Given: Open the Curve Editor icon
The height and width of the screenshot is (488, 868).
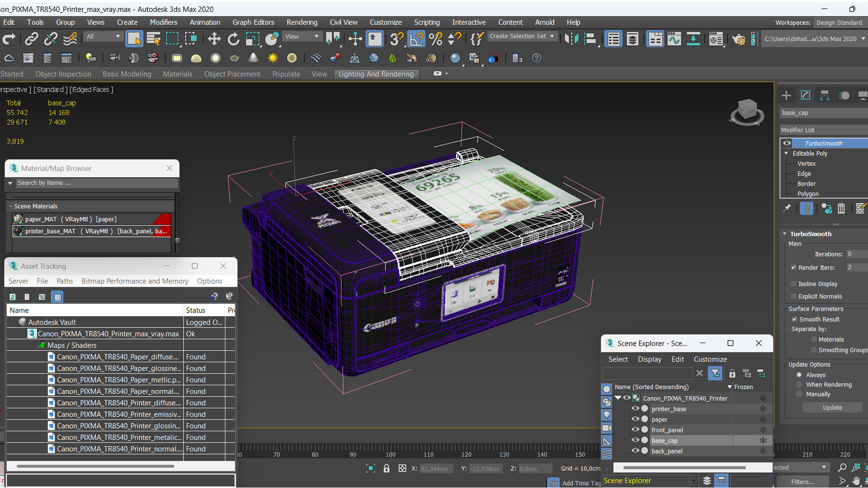Looking at the screenshot, I should pyautogui.click(x=674, y=39).
